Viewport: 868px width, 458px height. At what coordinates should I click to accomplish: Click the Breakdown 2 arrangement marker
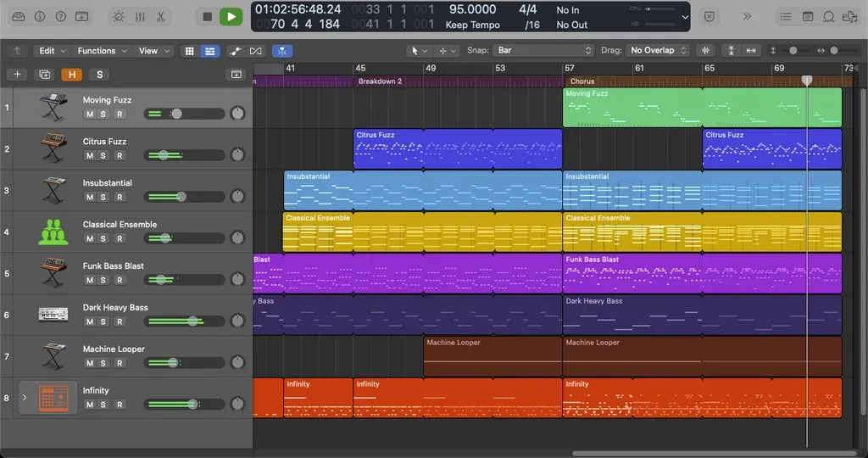point(381,81)
